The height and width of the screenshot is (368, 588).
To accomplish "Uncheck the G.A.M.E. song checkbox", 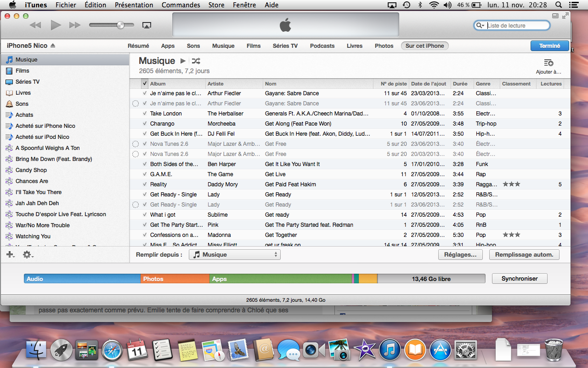I will (145, 174).
